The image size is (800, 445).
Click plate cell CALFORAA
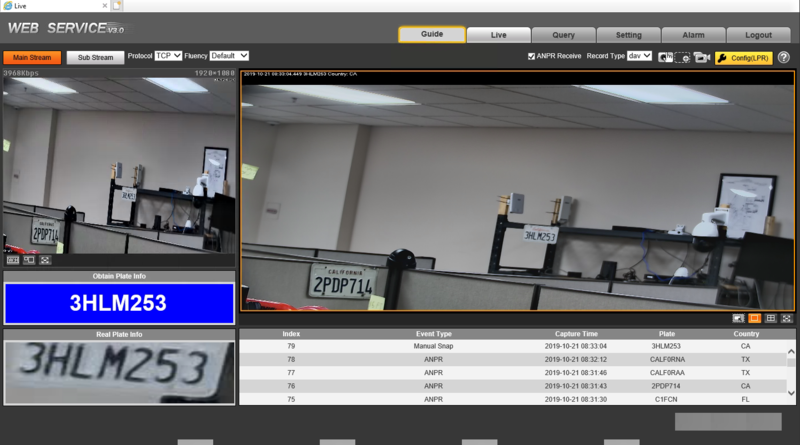pos(667,373)
